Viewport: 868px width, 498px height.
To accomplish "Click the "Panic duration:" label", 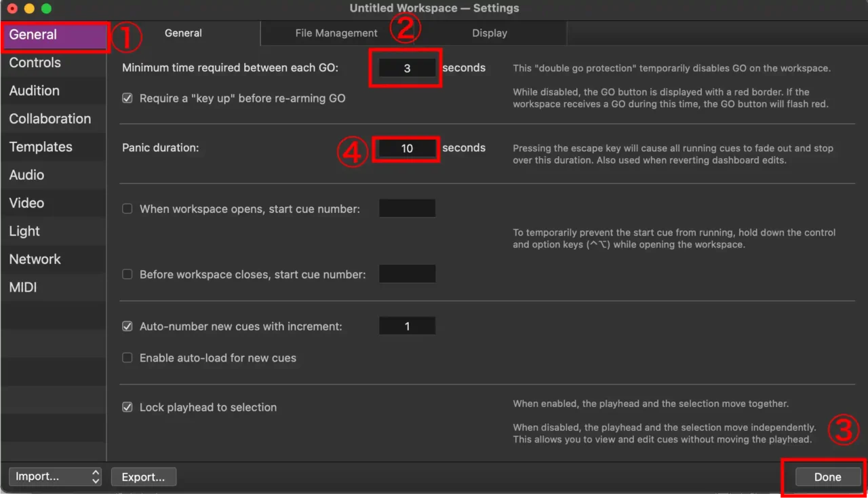I will pyautogui.click(x=161, y=147).
